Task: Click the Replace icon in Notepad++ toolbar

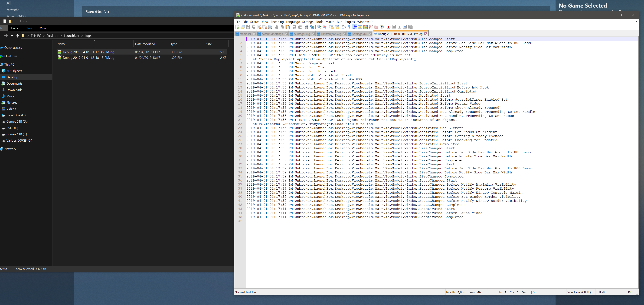Action: 312,27
